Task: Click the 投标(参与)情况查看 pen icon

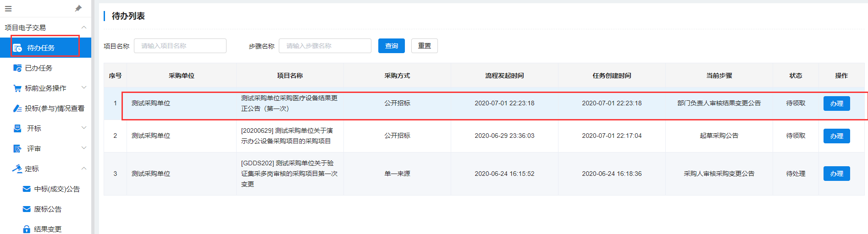Action: pos(17,109)
